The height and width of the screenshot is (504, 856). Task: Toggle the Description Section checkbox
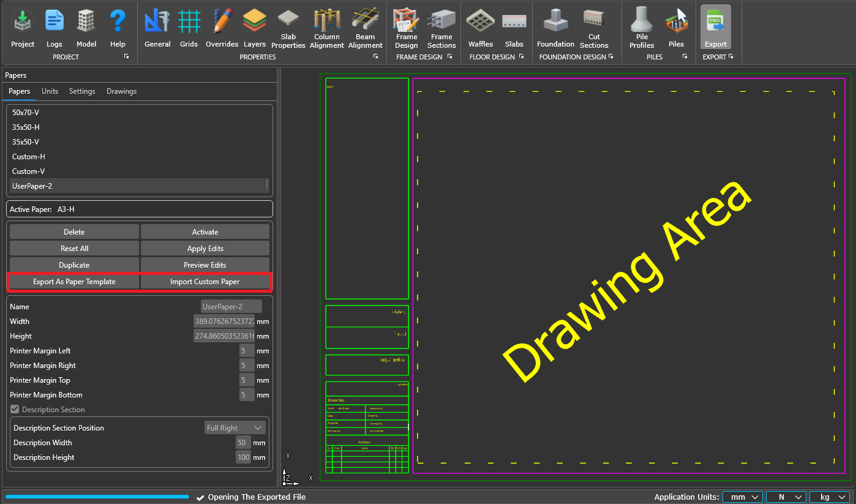click(15, 410)
